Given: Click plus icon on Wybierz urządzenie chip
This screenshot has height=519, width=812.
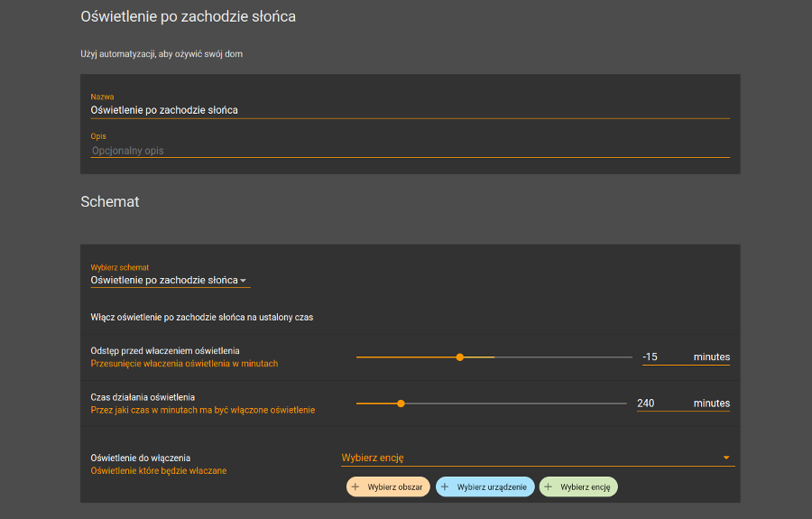Looking at the screenshot, I should point(445,487).
